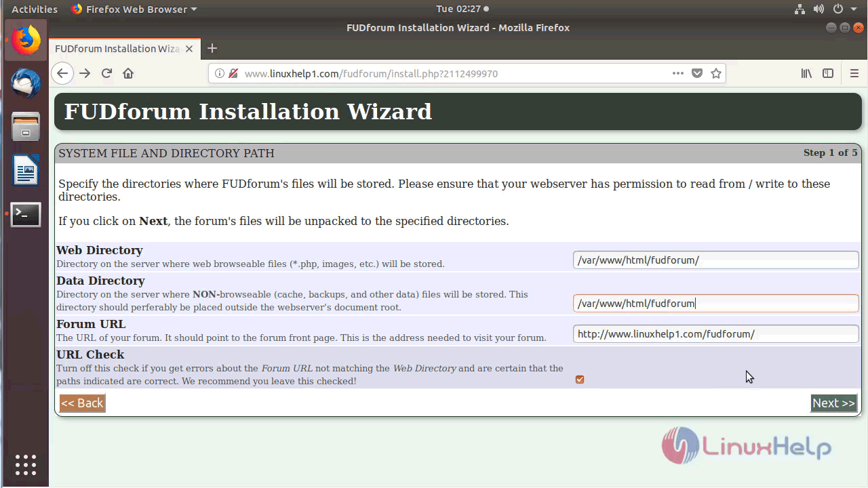The height and width of the screenshot is (488, 868).
Task: Go to the Firefox home page
Action: point(128,73)
